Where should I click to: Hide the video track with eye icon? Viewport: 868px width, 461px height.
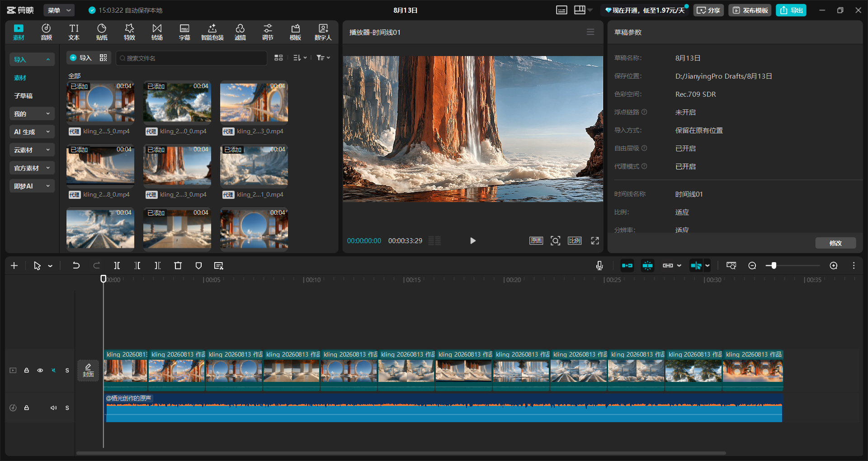pos(40,371)
